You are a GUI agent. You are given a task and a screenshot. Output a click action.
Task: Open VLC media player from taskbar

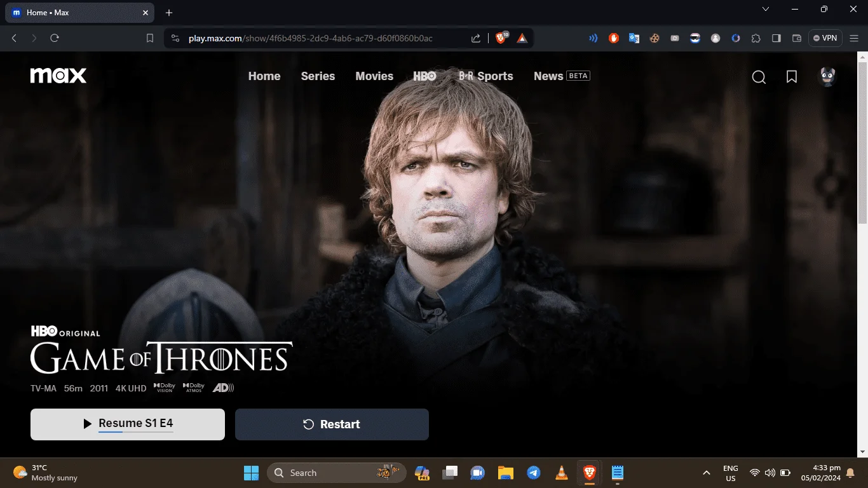(562, 473)
